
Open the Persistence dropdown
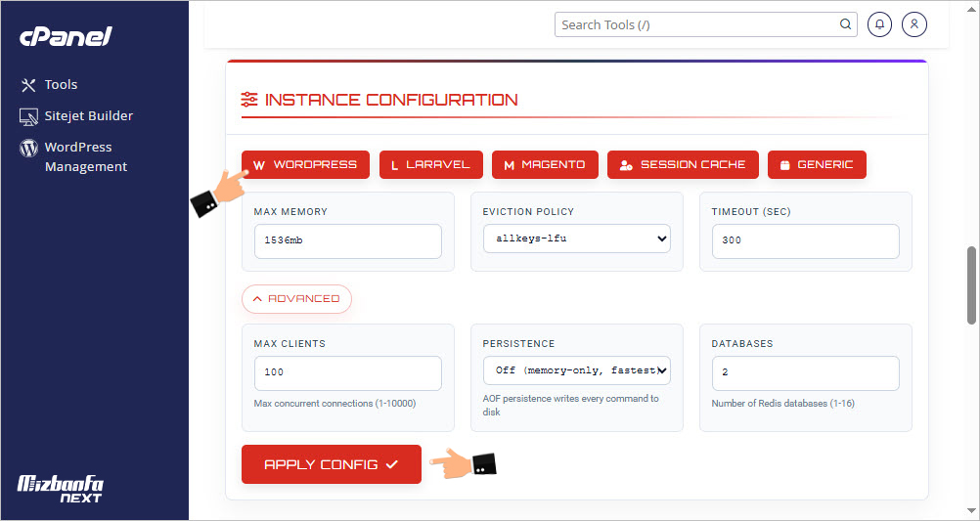[576, 370]
